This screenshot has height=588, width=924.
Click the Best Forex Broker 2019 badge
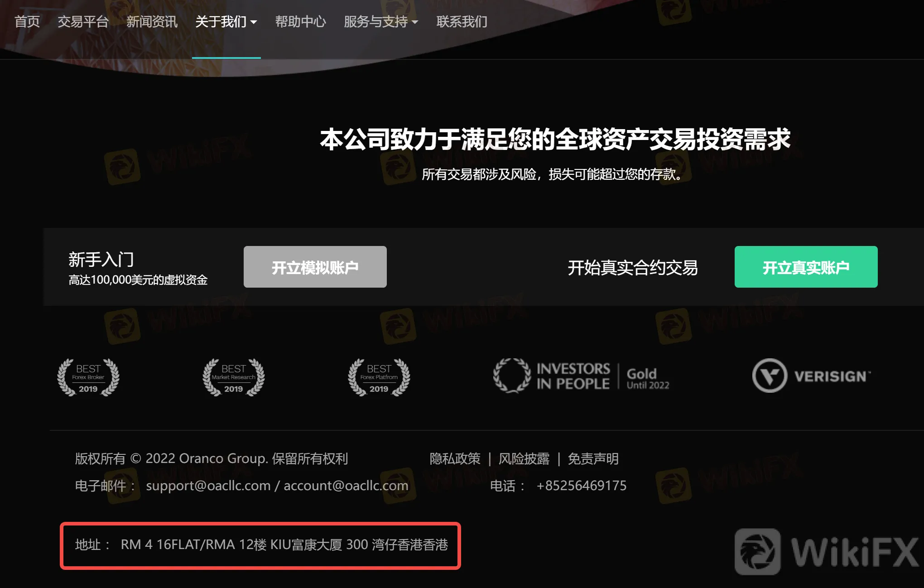(88, 377)
